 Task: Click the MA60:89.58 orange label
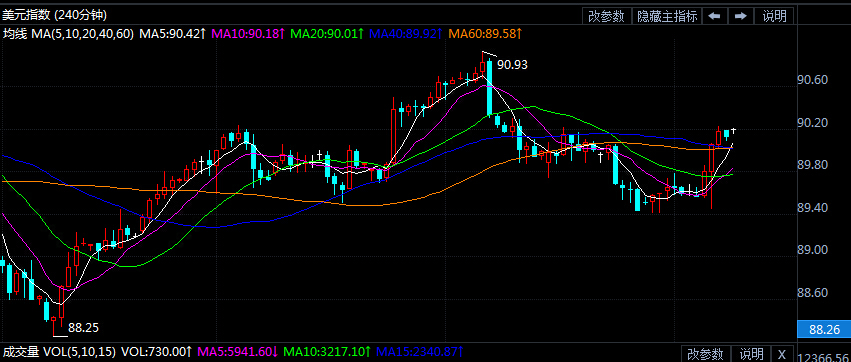(485, 34)
